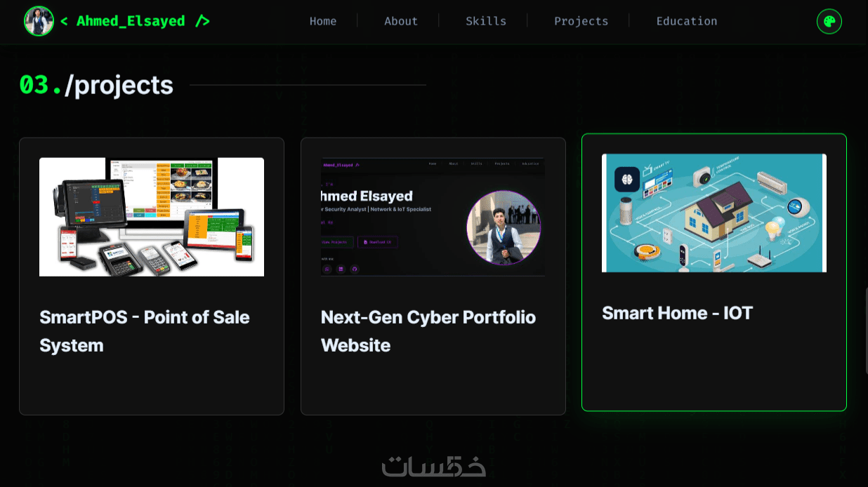Navigate to the Education nav section
The height and width of the screenshot is (487, 868).
pyautogui.click(x=687, y=21)
